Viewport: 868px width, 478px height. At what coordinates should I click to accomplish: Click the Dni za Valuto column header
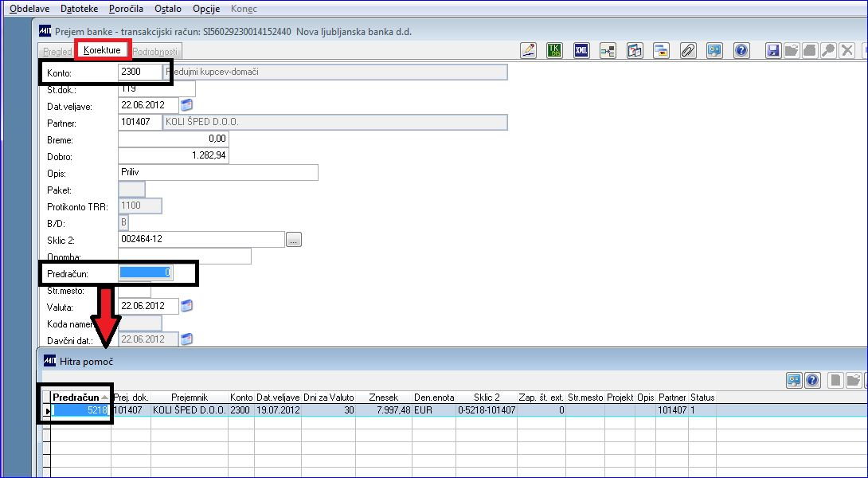click(x=329, y=397)
